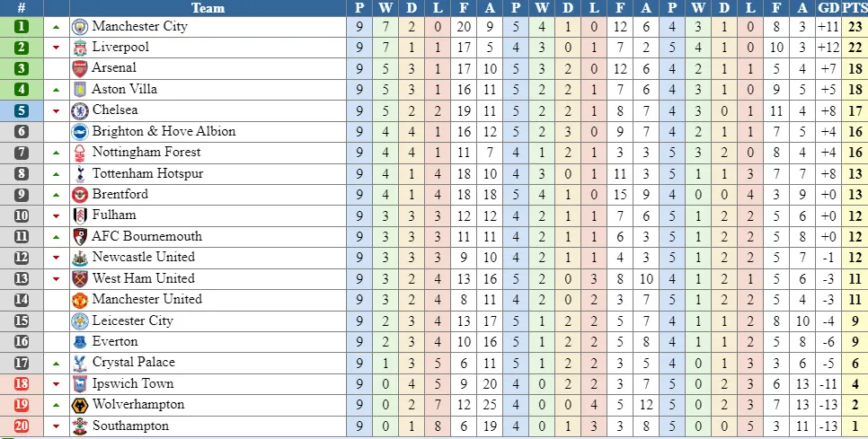
Task: Click the Aston Villa badge icon
Action: click(x=80, y=90)
